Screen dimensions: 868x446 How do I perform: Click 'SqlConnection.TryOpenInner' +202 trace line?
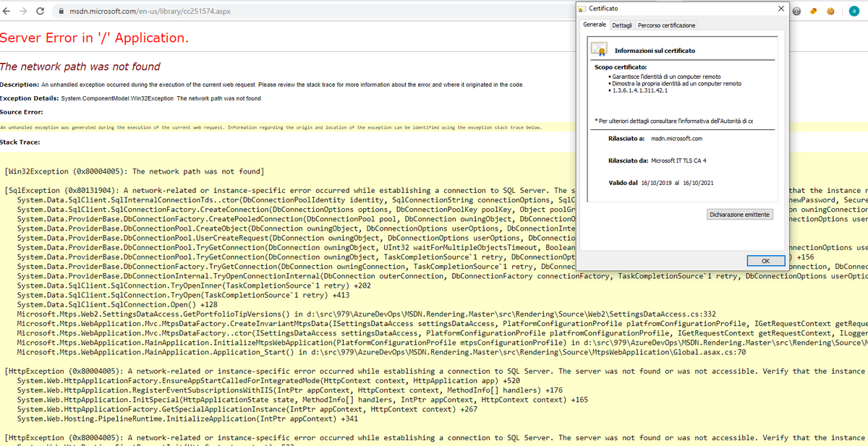point(195,286)
